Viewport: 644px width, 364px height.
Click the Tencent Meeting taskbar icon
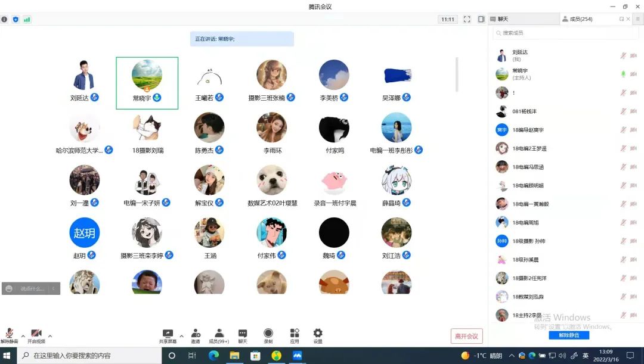tap(298, 356)
